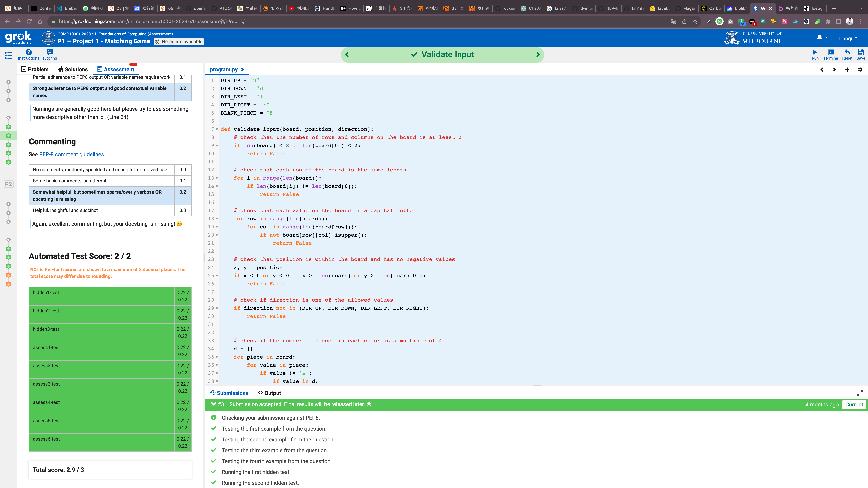Expand the submissions panel to fullscreen
Screen dimensions: 868x488
click(x=860, y=393)
